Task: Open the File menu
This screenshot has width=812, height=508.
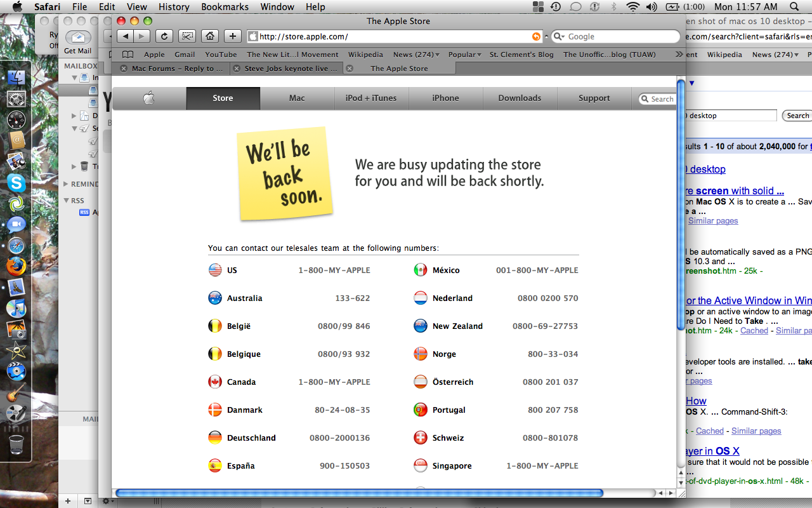Action: (79, 7)
